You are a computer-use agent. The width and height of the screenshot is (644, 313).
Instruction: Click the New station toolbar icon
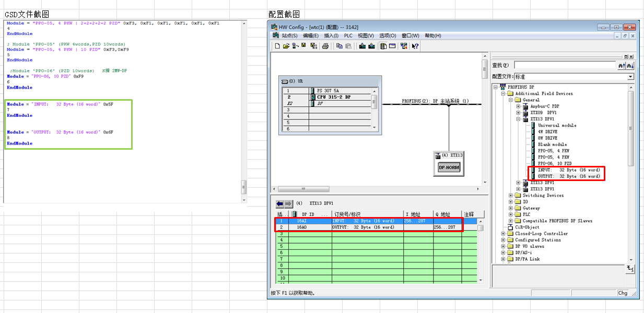[277, 46]
